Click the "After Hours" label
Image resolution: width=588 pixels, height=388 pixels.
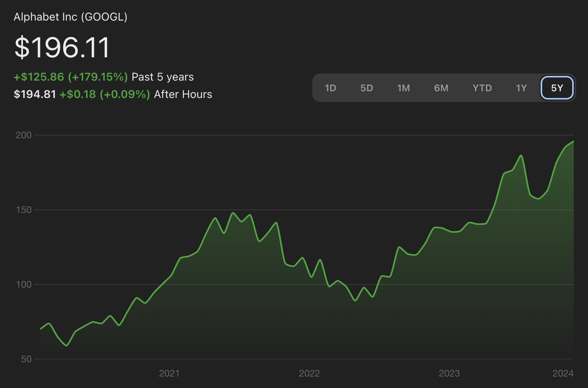coord(183,94)
